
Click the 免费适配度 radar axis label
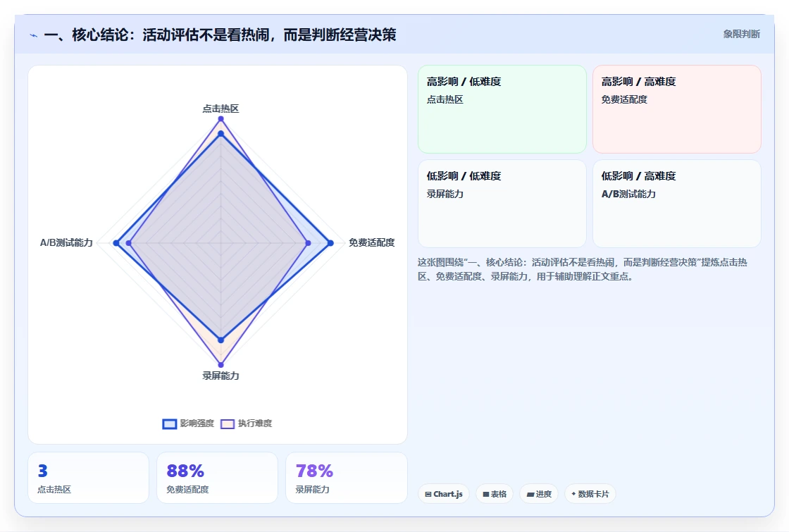[372, 242]
